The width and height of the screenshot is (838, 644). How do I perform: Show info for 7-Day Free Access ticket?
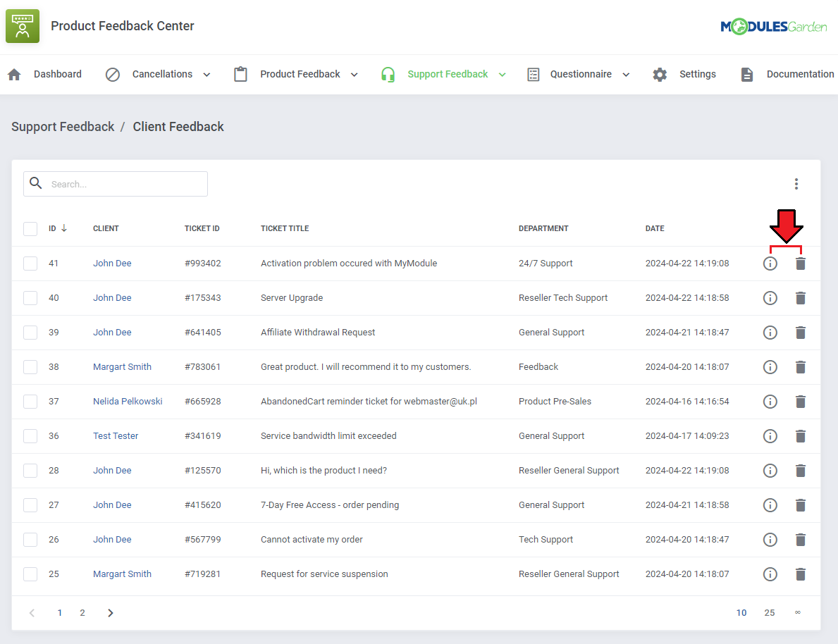[x=770, y=505]
